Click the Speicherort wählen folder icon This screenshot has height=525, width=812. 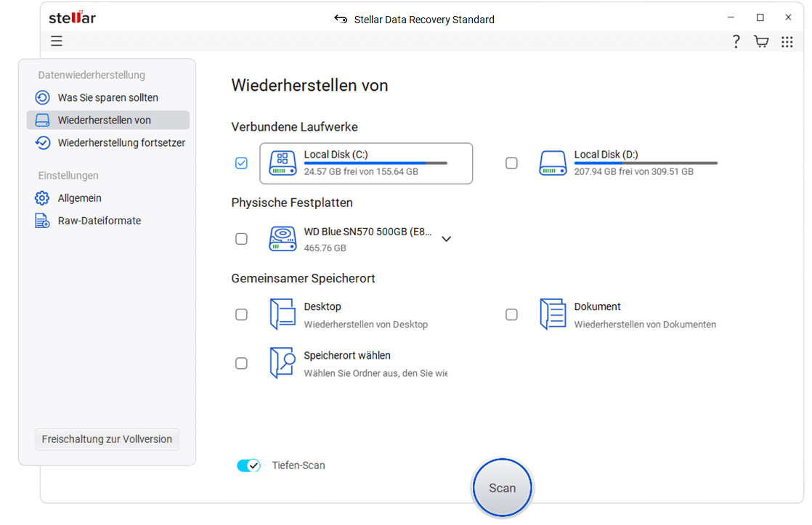(283, 363)
